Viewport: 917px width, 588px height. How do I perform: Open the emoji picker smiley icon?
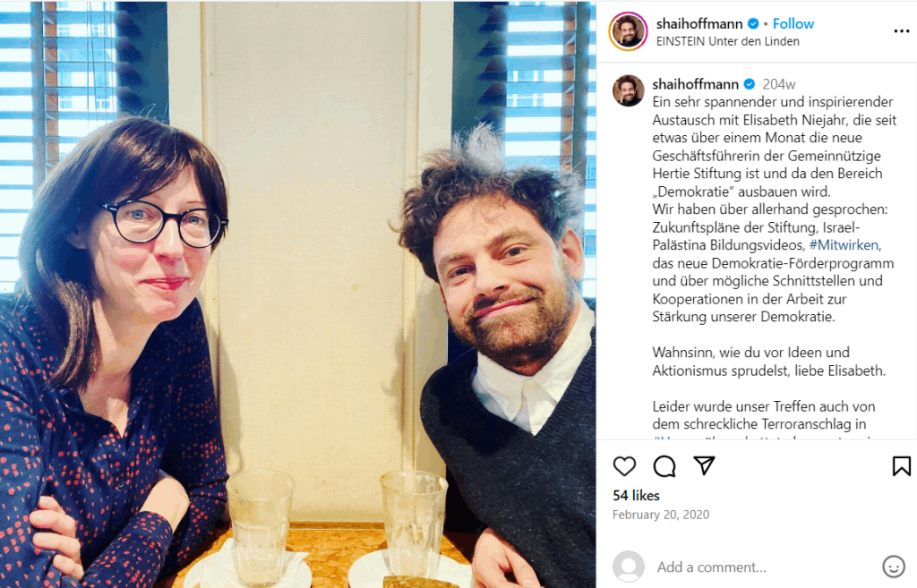(x=893, y=567)
